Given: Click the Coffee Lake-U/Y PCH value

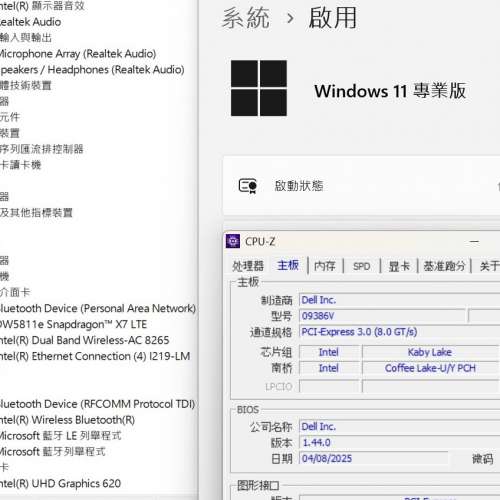Looking at the screenshot, I should click(x=430, y=368).
